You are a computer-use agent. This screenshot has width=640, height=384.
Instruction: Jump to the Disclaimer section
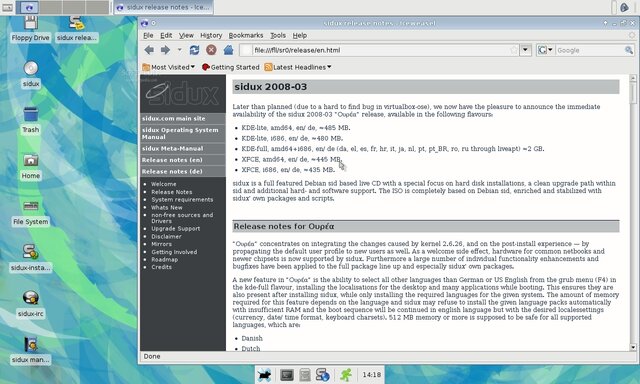(x=166, y=236)
